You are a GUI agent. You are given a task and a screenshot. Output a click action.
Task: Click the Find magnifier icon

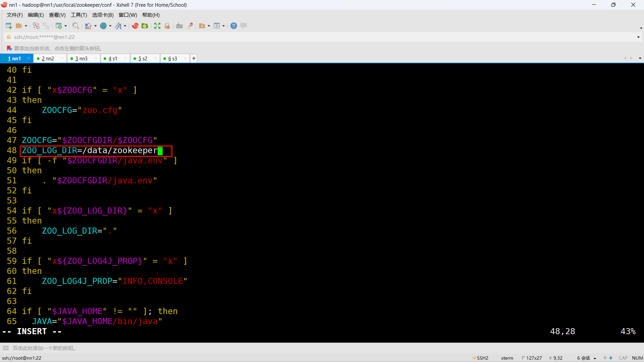(x=76, y=26)
